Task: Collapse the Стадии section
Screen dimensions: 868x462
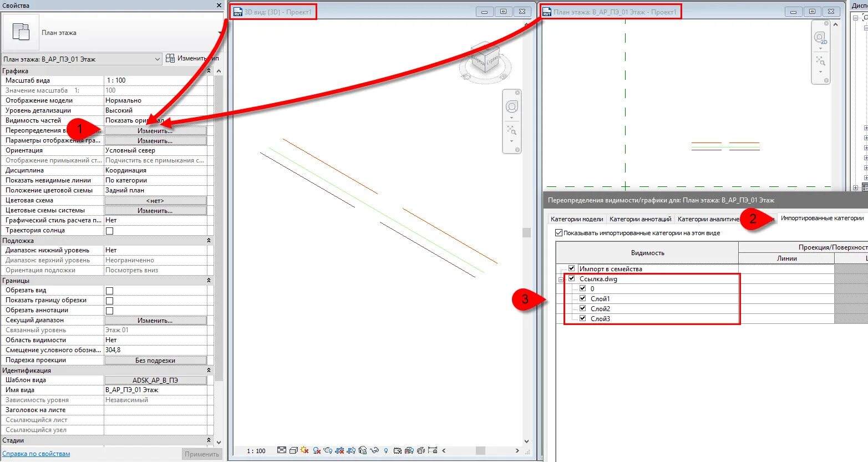Action: click(x=209, y=440)
